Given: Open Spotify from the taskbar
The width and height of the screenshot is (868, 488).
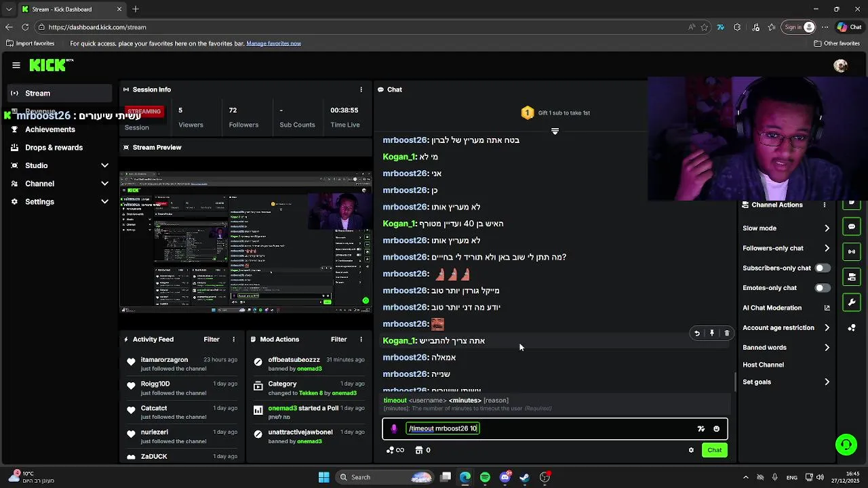Looking at the screenshot, I should 485,477.
